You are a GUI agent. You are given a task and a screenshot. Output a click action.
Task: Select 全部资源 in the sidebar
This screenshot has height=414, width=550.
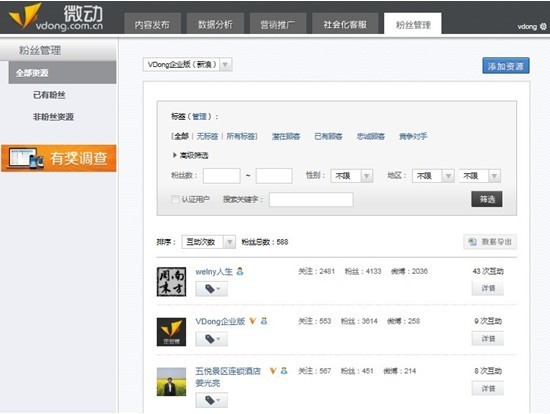(x=62, y=73)
